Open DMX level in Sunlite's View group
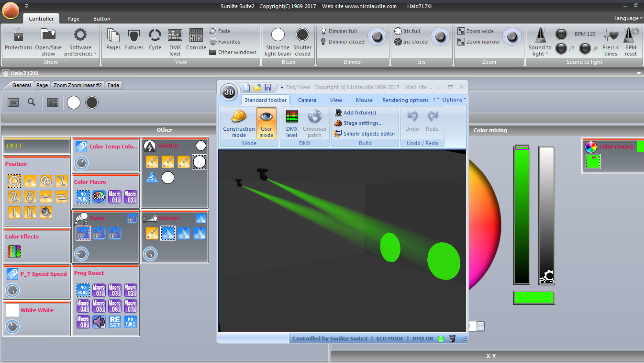 [175, 42]
